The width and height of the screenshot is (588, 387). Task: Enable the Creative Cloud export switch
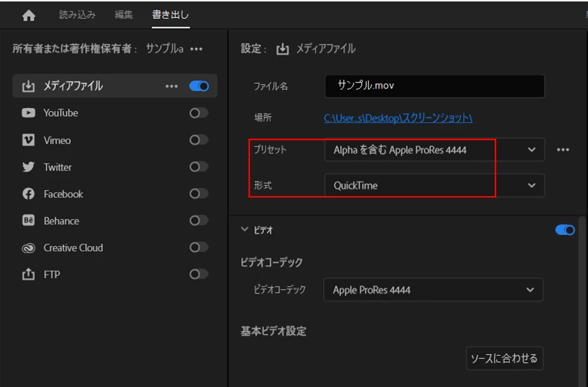[198, 248]
